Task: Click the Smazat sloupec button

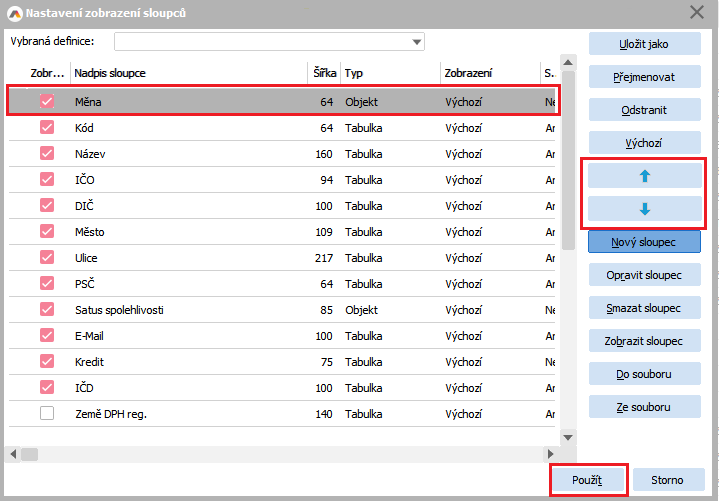Action: tap(645, 308)
